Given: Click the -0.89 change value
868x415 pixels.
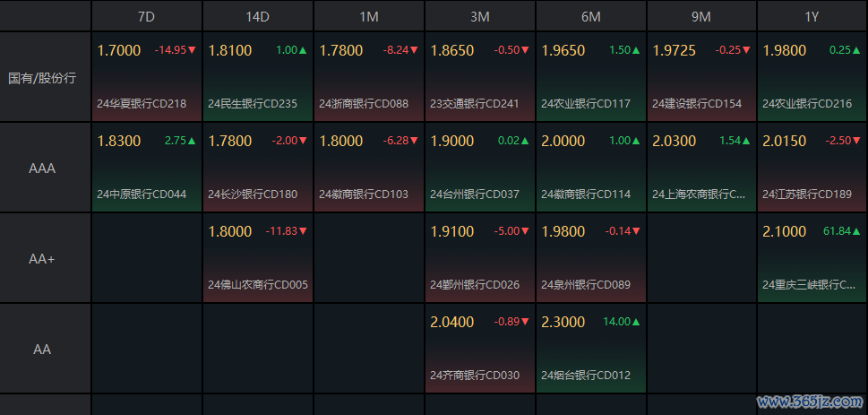Looking at the screenshot, I should (x=506, y=322).
